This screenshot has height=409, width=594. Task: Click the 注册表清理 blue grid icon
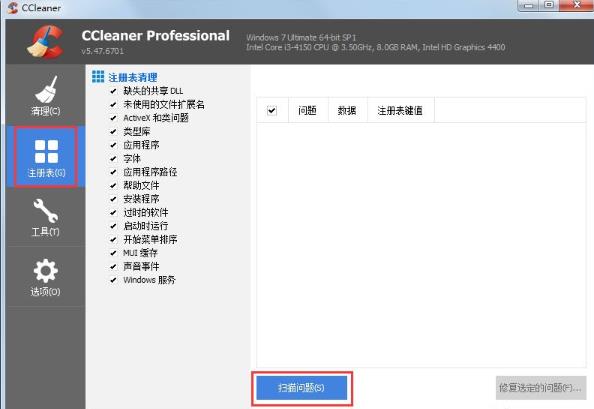coord(98,76)
